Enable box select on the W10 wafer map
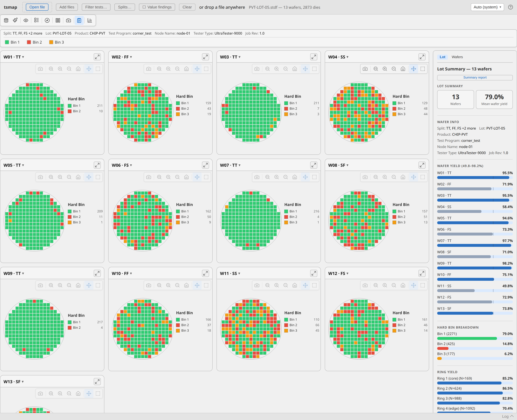The width and height of the screenshot is (517, 420). (206, 285)
